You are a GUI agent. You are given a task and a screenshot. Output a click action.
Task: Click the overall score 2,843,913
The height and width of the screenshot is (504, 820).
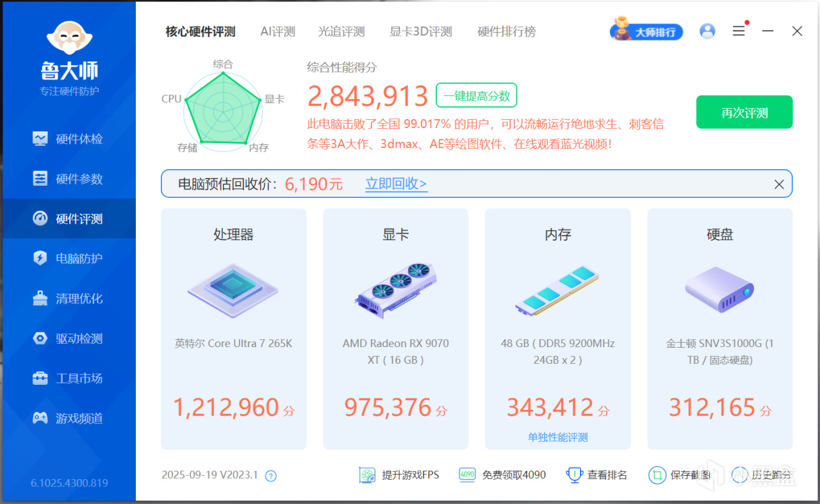tap(368, 96)
